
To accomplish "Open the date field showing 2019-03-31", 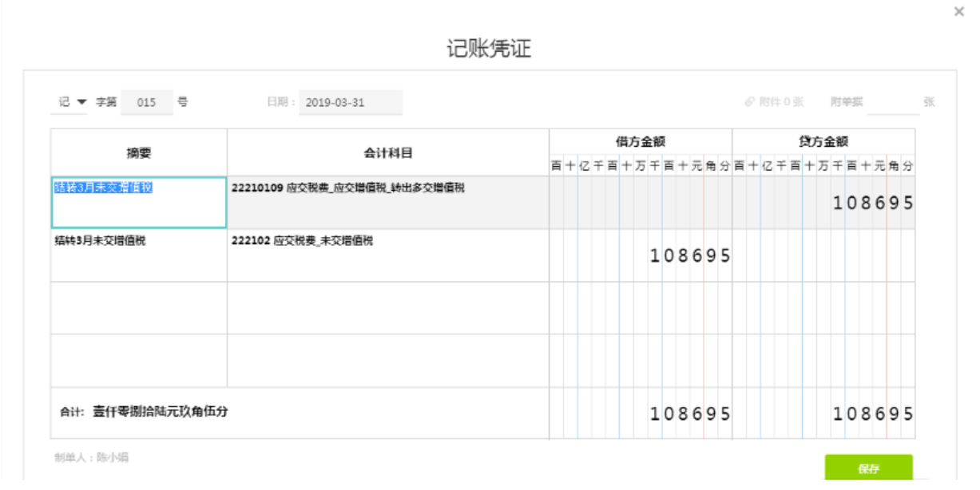I will [350, 102].
